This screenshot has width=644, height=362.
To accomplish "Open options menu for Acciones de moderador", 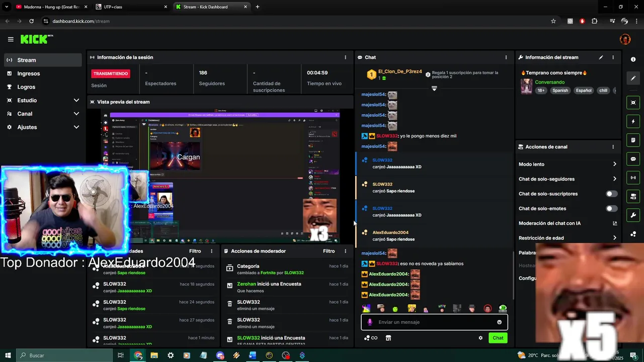I will point(345,251).
